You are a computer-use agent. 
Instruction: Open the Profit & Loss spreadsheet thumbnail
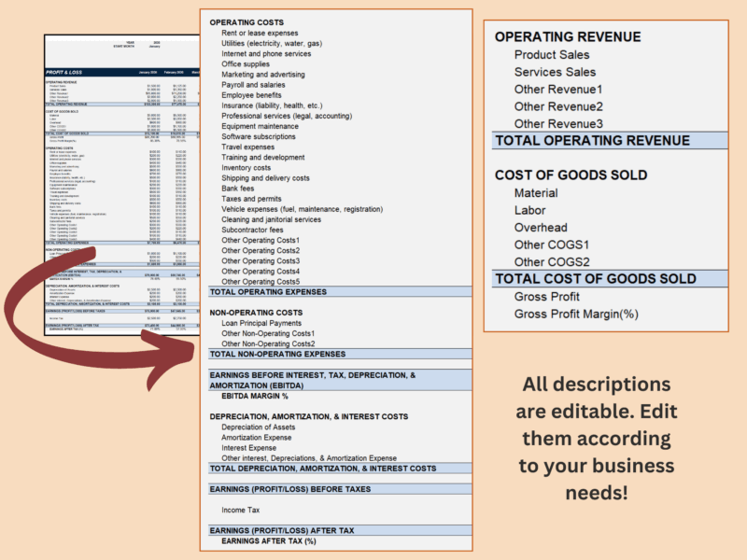122,185
